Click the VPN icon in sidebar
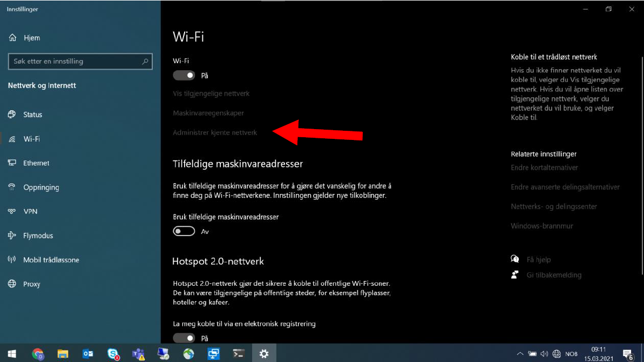This screenshot has width=644, height=362. pos(12,211)
